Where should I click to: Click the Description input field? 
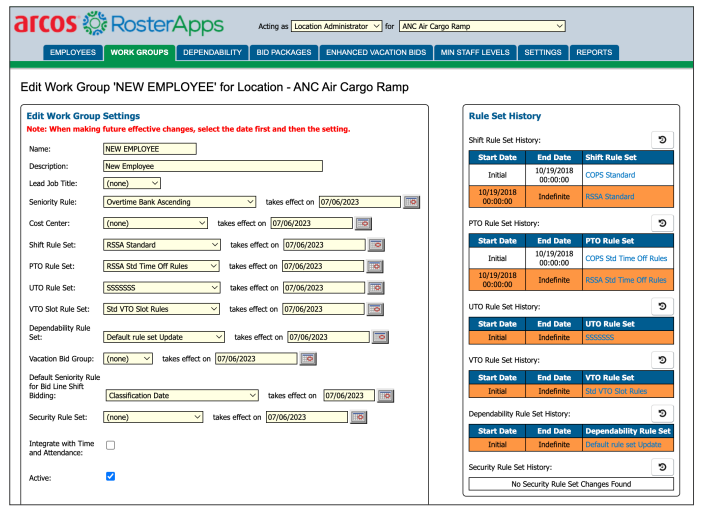click(x=213, y=166)
